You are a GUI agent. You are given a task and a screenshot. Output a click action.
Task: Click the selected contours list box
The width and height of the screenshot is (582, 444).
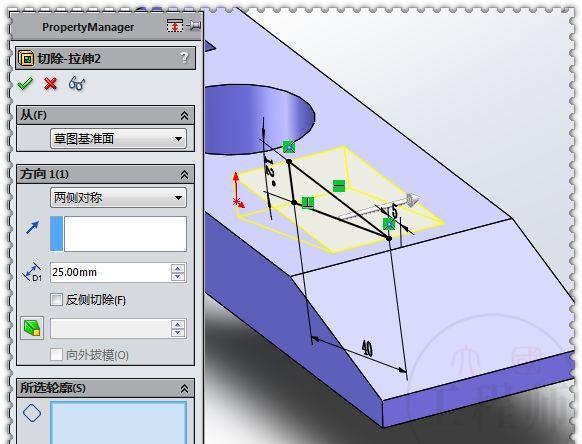pyautogui.click(x=118, y=422)
